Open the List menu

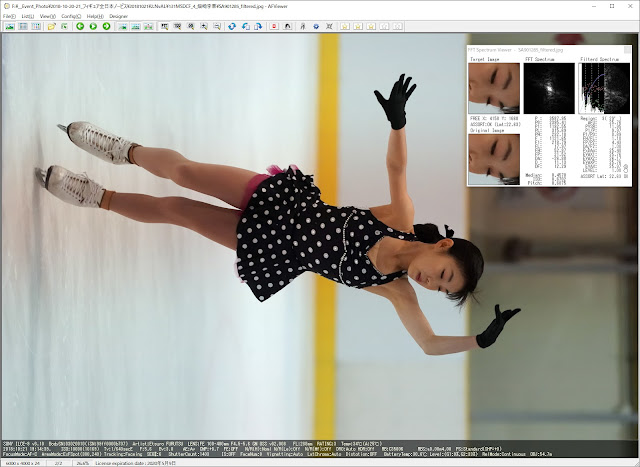coord(27,16)
